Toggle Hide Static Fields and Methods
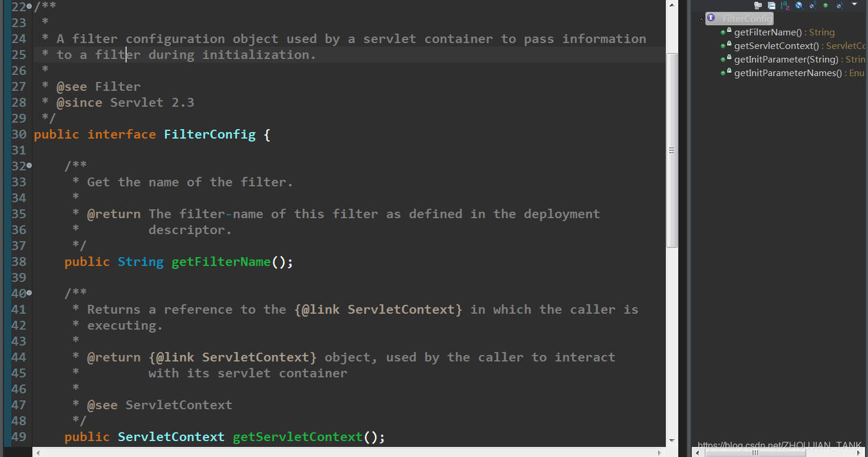Viewport: 868px width, 457px height. (813, 5)
